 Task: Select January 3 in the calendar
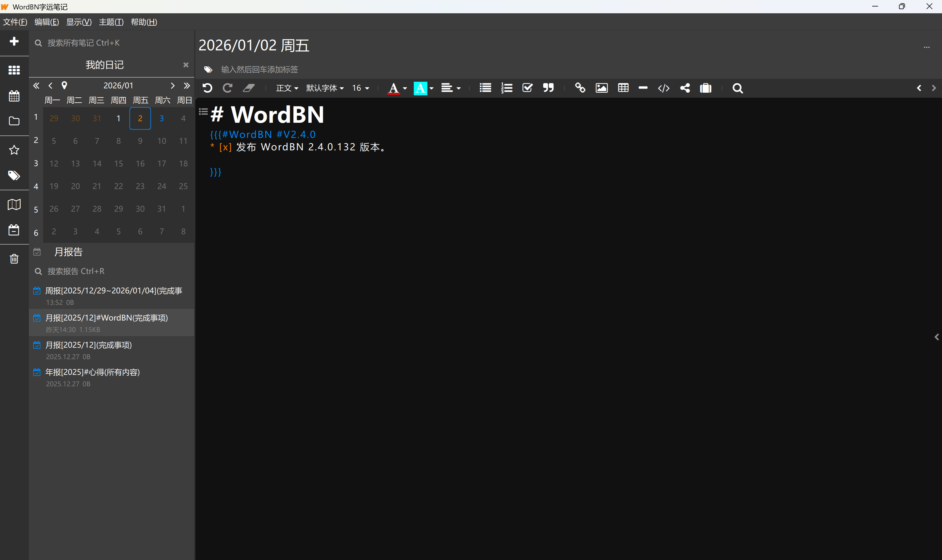click(x=161, y=118)
